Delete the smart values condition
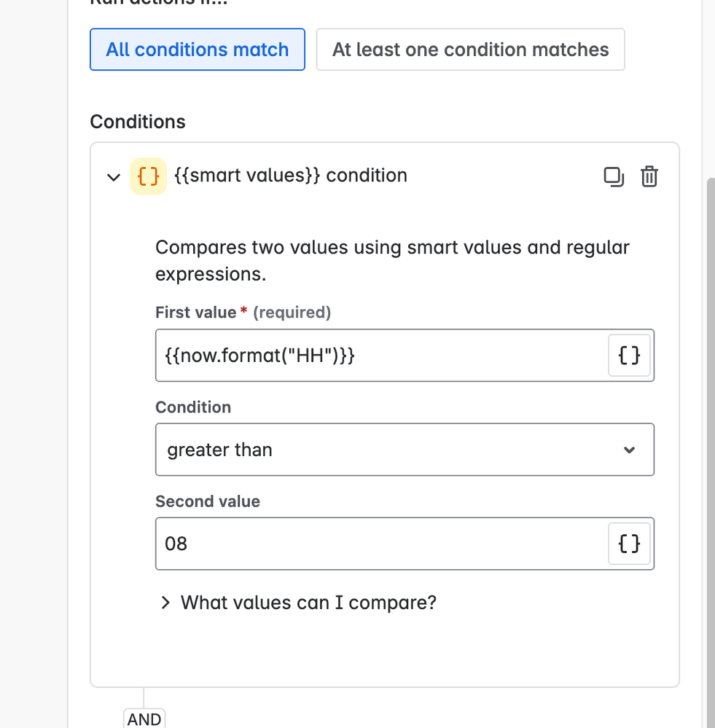The height and width of the screenshot is (728, 715). (649, 177)
